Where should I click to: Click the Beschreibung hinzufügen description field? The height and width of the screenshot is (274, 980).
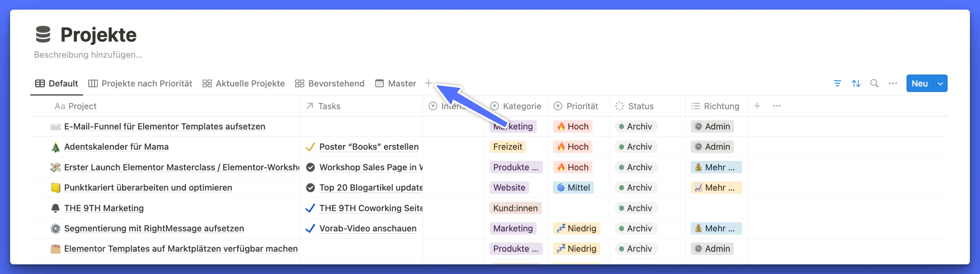pyautogui.click(x=88, y=55)
